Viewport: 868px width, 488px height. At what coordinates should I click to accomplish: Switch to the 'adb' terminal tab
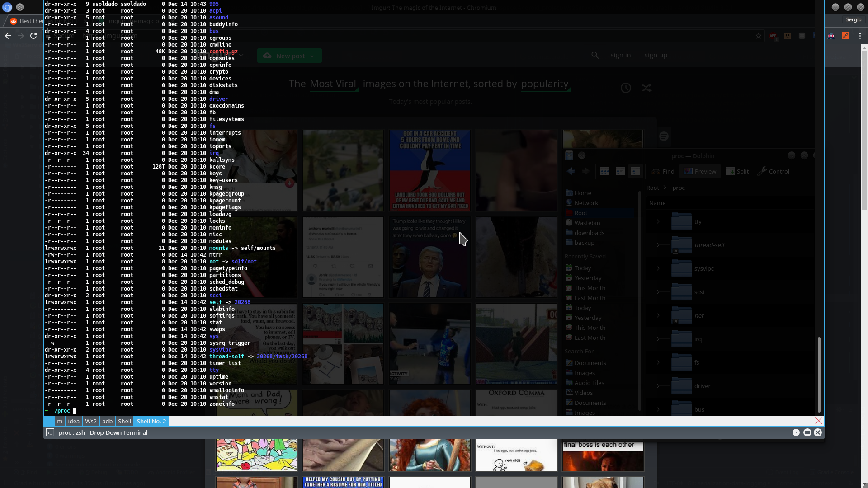108,421
